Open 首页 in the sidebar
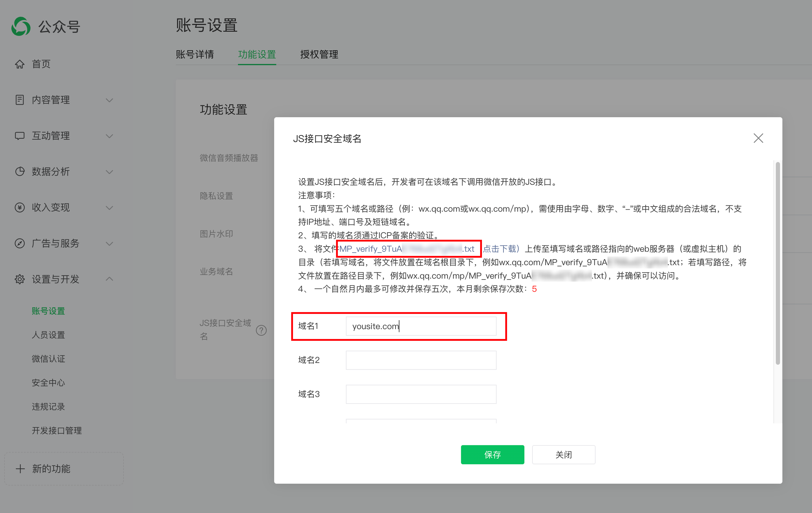The height and width of the screenshot is (513, 812). pyautogui.click(x=41, y=64)
